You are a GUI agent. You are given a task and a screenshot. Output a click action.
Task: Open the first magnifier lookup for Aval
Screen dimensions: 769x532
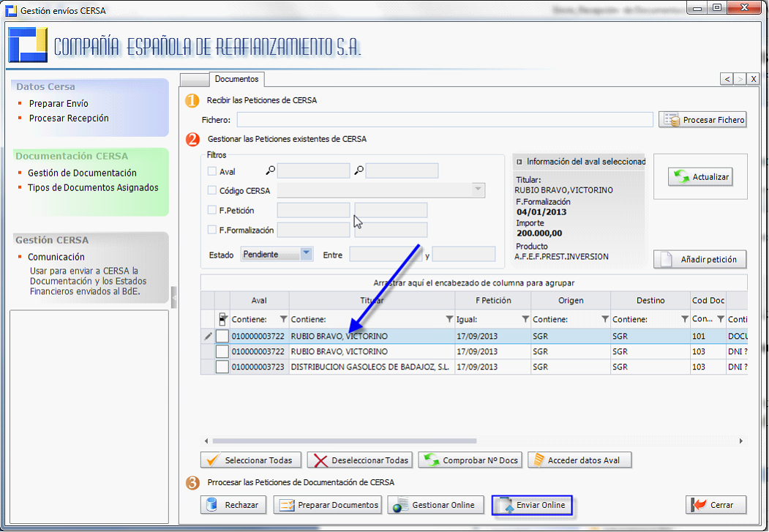270,171
